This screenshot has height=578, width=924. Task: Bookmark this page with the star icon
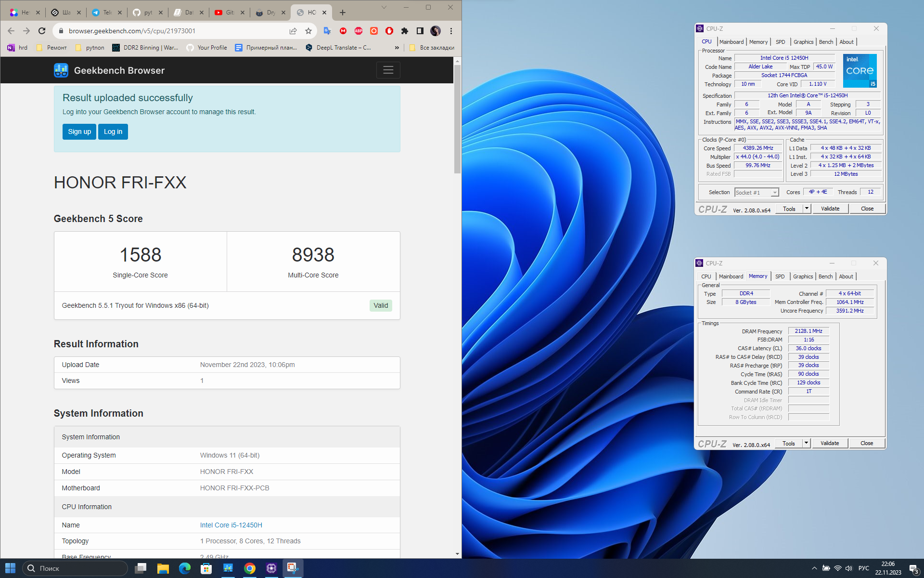click(308, 31)
